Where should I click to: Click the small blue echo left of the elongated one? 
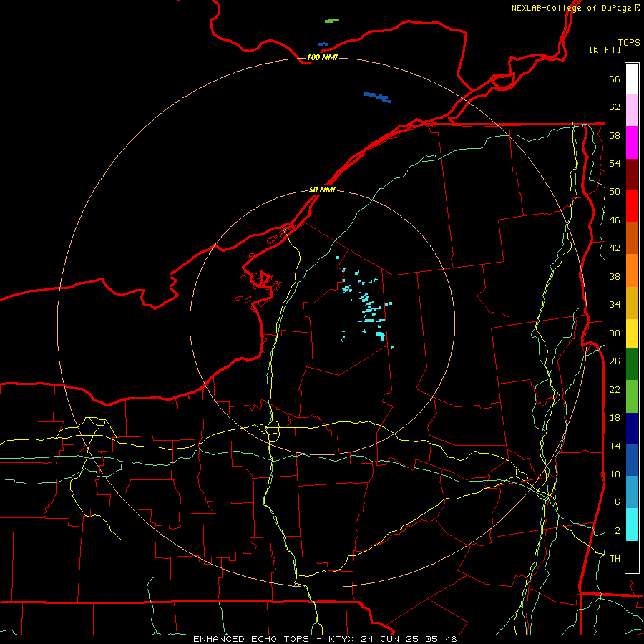click(323, 44)
